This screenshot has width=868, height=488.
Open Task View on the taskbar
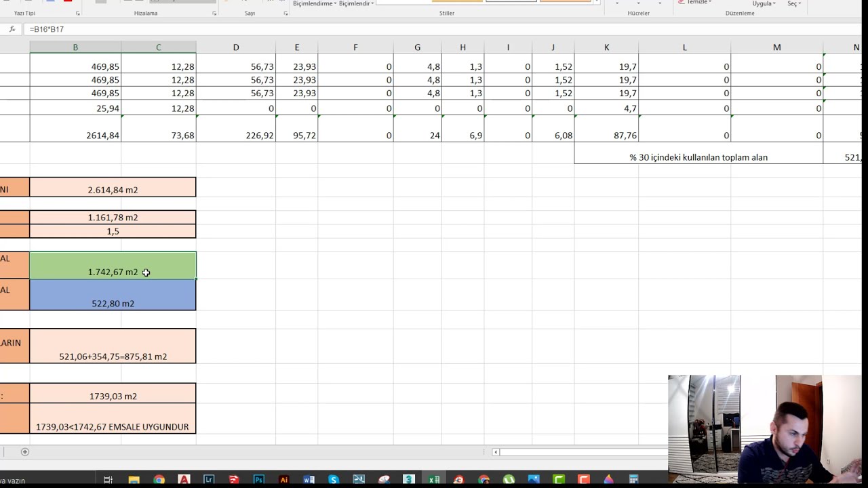tap(108, 480)
